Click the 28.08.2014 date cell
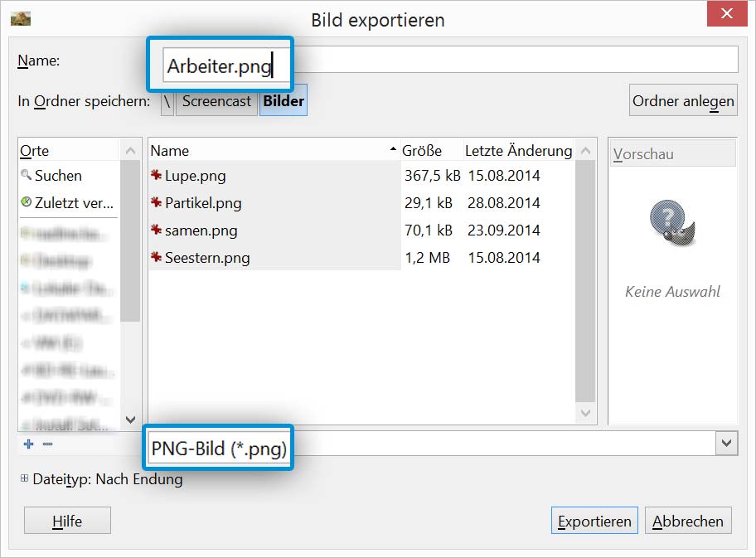756x558 pixels. (503, 203)
